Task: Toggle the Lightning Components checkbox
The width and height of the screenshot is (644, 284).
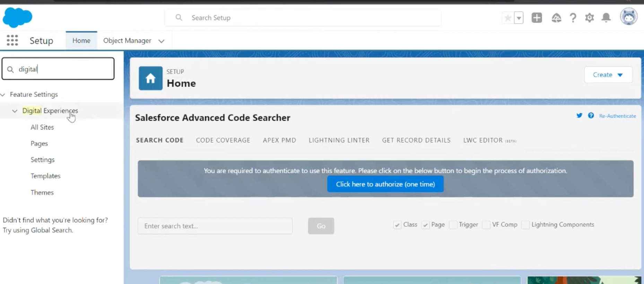Action: (x=525, y=225)
